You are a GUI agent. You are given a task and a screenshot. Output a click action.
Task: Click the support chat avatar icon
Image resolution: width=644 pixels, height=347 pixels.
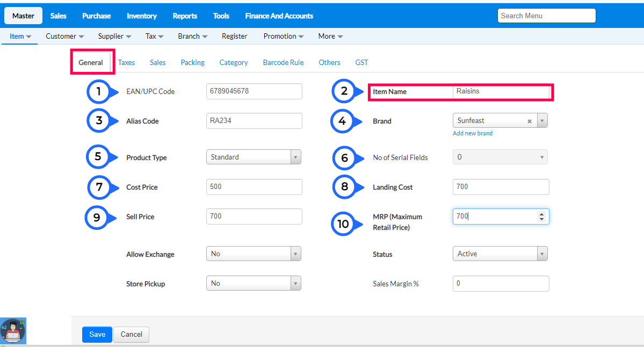pyautogui.click(x=13, y=331)
